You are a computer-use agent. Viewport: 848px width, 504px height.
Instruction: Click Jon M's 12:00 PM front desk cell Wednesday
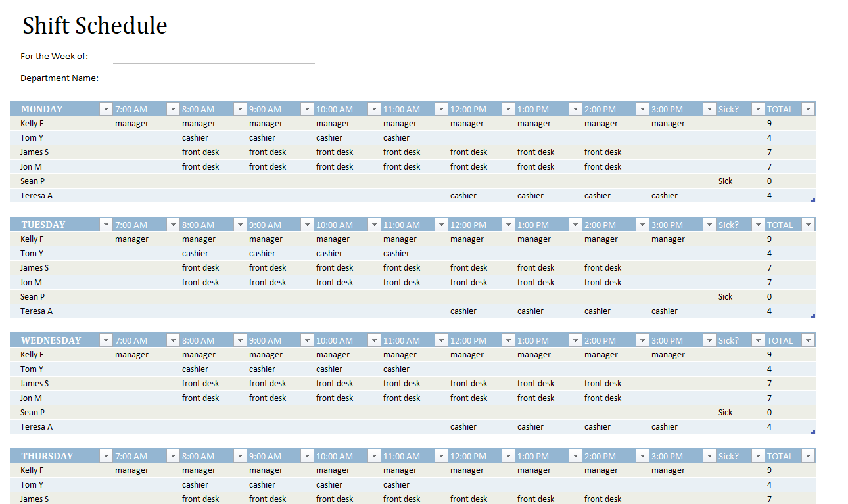point(469,398)
